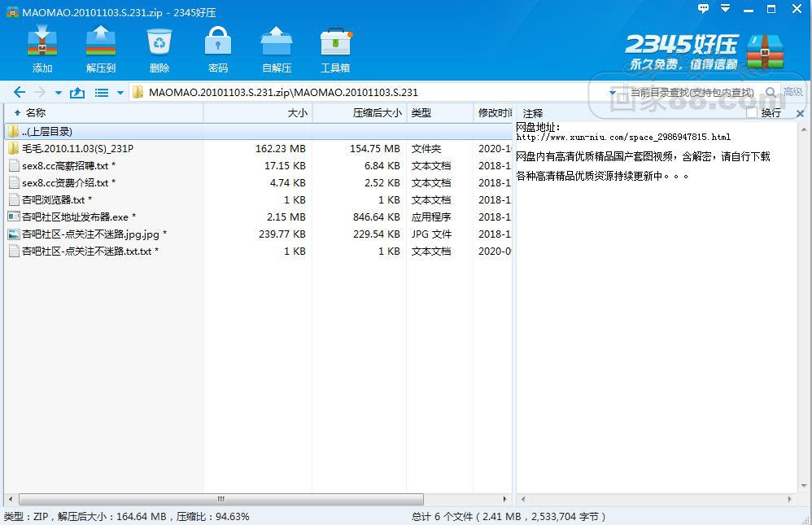
Task: Toggle the 换行 word wrap checkbox
Action: [752, 113]
